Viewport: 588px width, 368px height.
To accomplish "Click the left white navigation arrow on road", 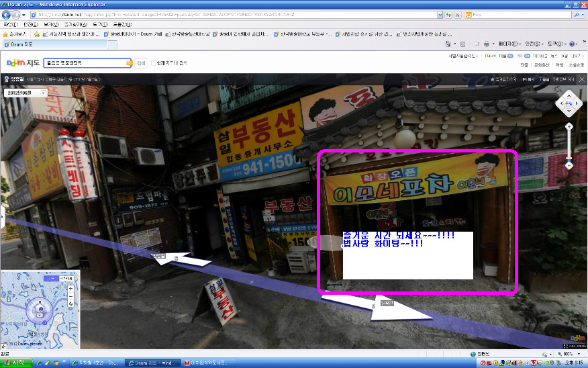I will (x=182, y=259).
